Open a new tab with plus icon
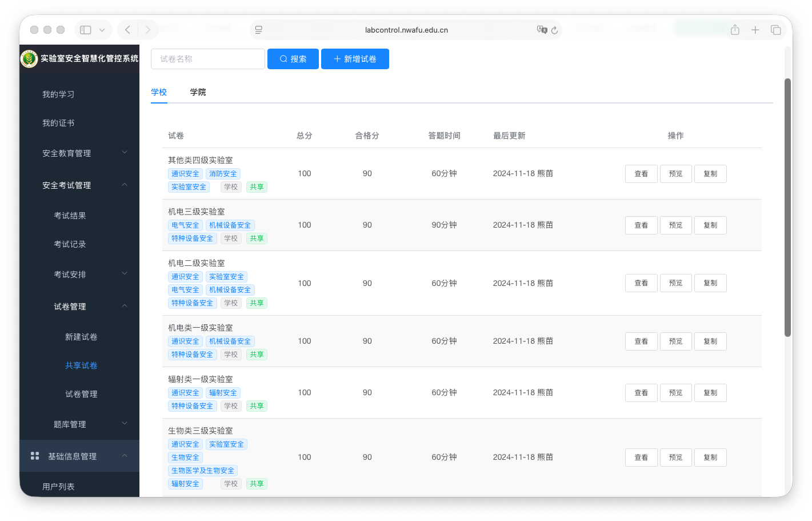The image size is (812, 521). click(755, 30)
